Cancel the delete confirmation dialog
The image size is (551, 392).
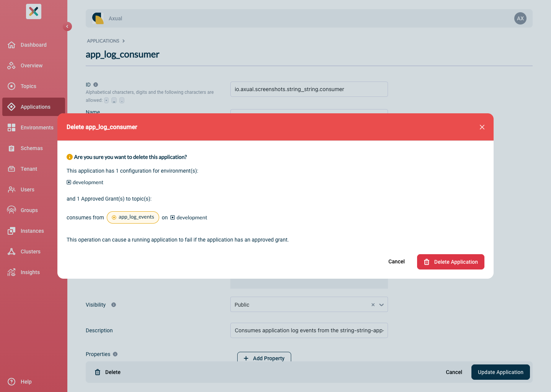click(x=396, y=262)
